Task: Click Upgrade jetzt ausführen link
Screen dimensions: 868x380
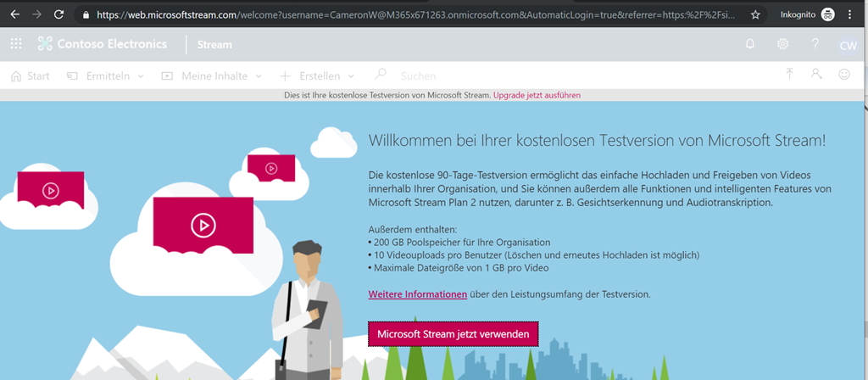Action: coord(537,95)
